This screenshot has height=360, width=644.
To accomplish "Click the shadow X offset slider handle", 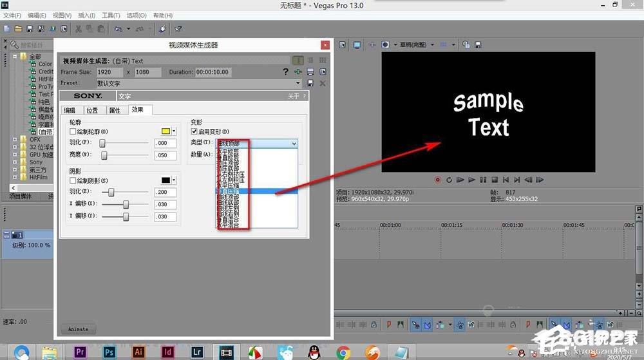I will (126, 204).
